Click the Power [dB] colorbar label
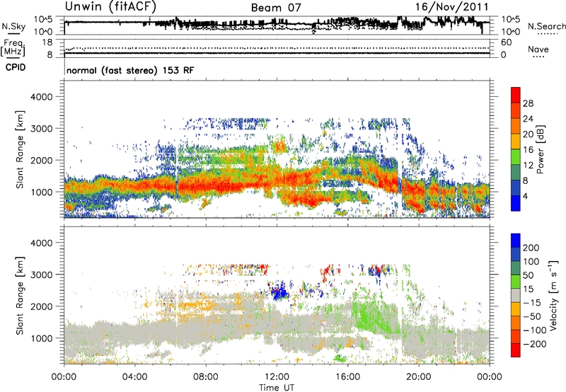 pyautogui.click(x=541, y=150)
